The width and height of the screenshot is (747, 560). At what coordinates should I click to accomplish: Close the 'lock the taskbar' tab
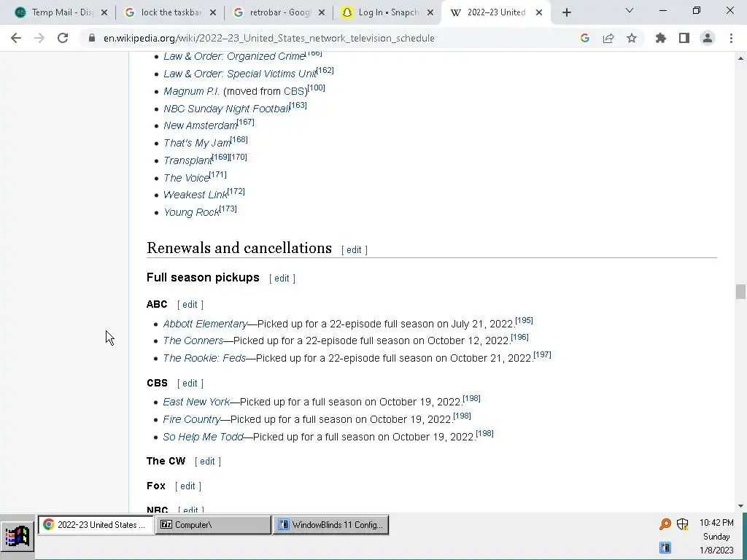[213, 13]
